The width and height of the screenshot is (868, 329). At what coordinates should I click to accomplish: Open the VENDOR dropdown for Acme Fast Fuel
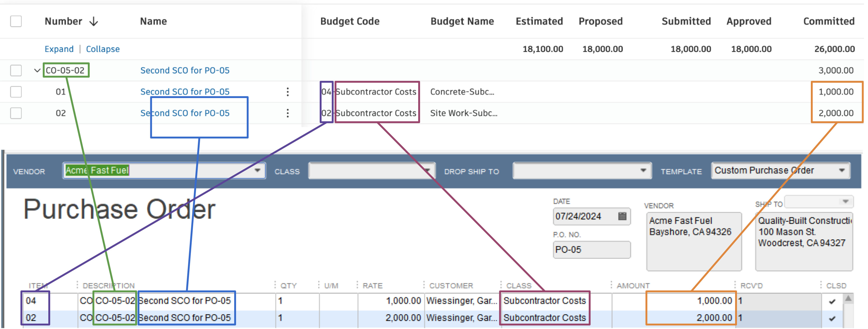point(256,171)
